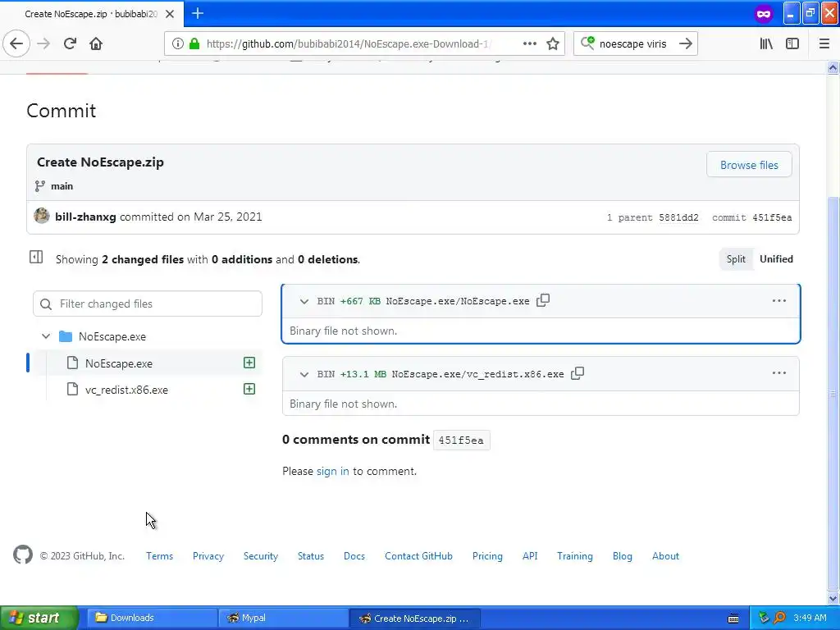Open a new browser tab
Screen dimensions: 840x630
coord(198,13)
